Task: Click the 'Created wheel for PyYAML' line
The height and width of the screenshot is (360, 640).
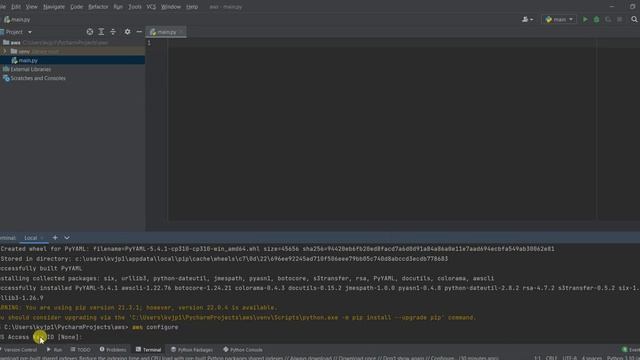Action: point(278,249)
